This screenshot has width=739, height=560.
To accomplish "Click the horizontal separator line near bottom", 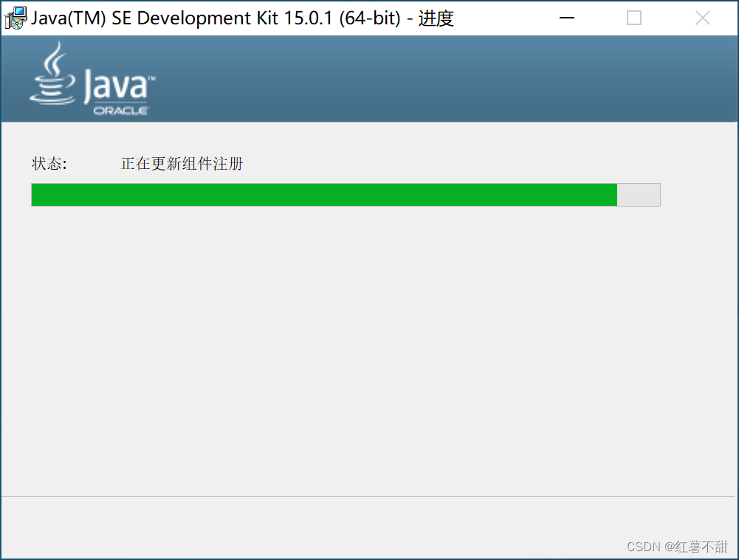I will pos(368,496).
